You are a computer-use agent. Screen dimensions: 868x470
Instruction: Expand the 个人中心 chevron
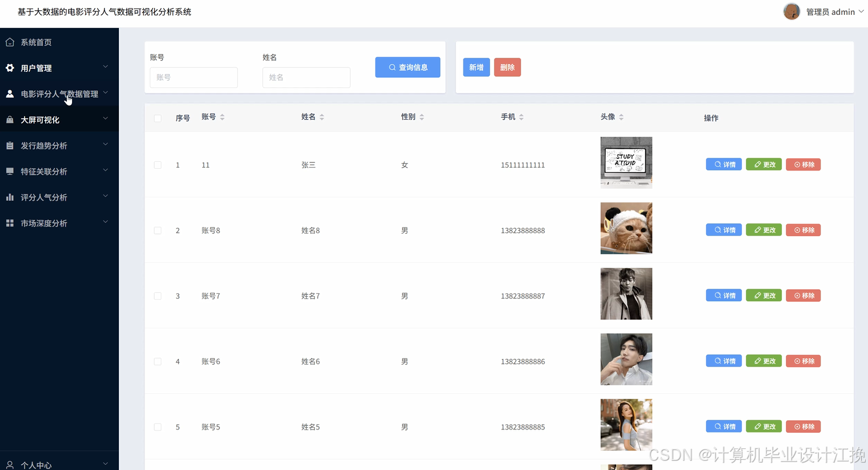click(105, 464)
